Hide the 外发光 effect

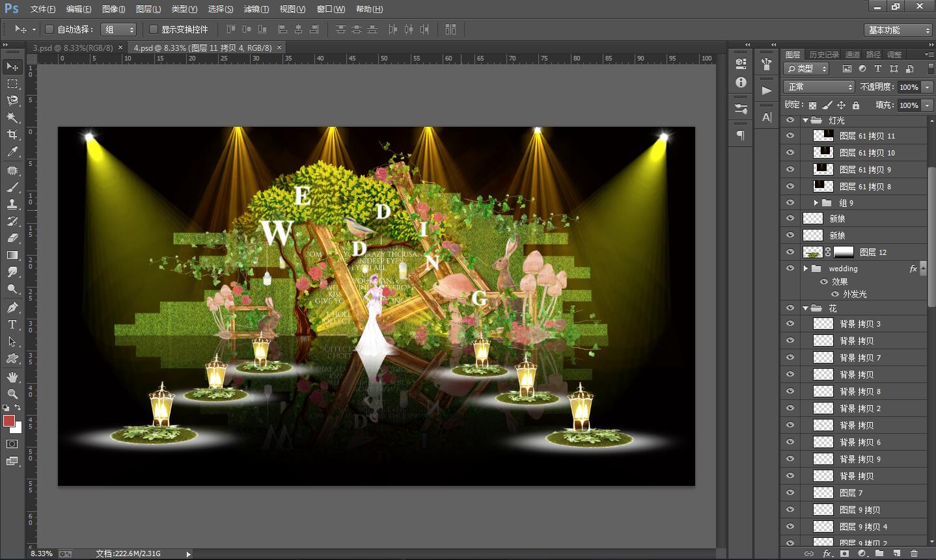pos(835,294)
